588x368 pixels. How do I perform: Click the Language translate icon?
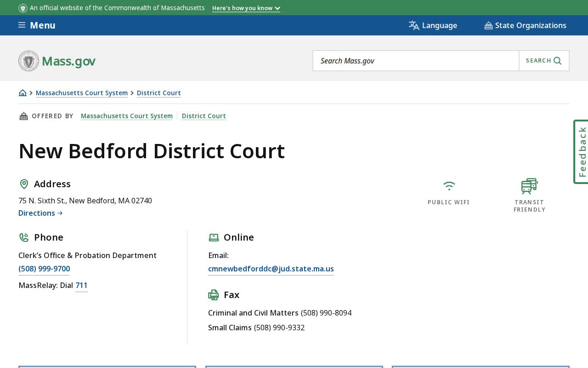pos(414,25)
